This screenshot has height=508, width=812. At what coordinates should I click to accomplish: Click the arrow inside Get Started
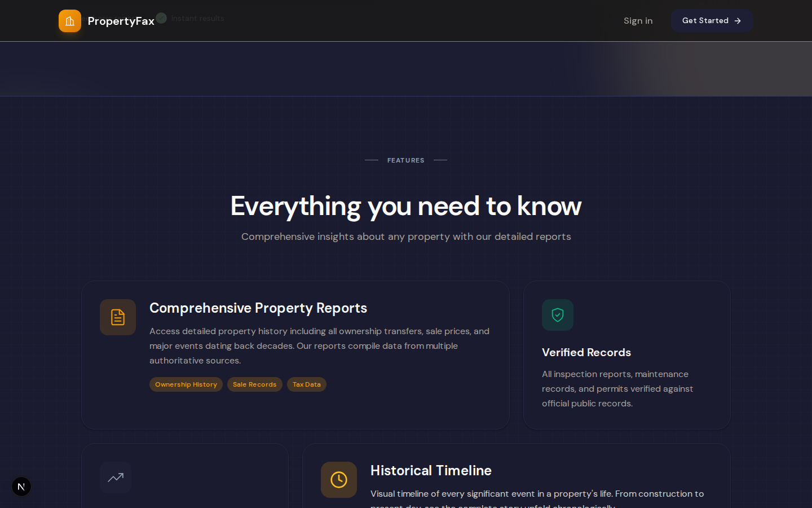738,21
